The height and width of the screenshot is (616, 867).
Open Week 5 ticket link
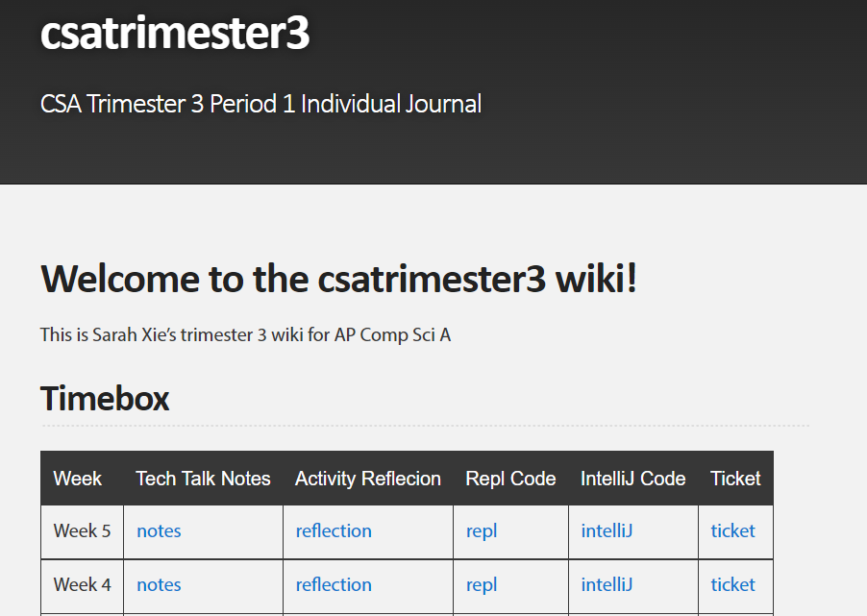[732, 531]
